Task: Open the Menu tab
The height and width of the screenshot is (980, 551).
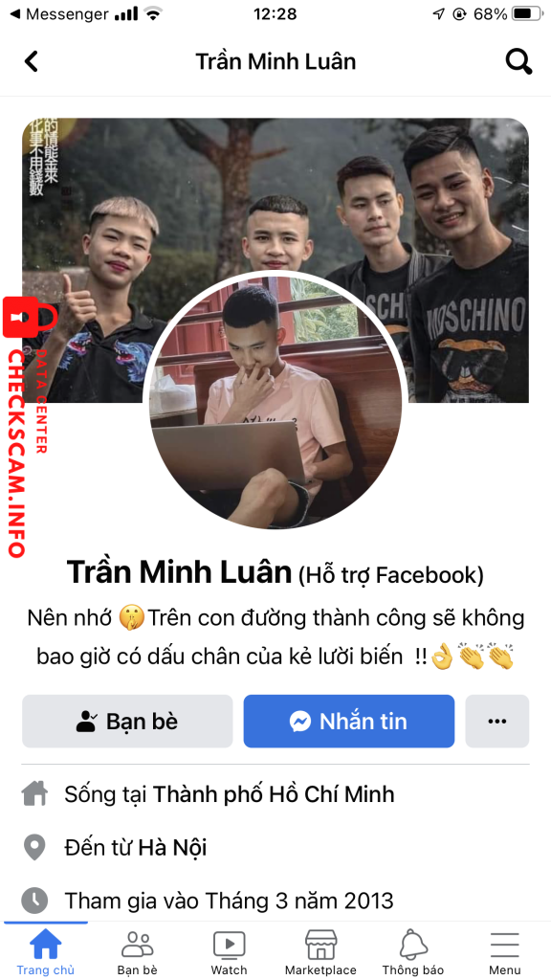Action: [x=505, y=952]
